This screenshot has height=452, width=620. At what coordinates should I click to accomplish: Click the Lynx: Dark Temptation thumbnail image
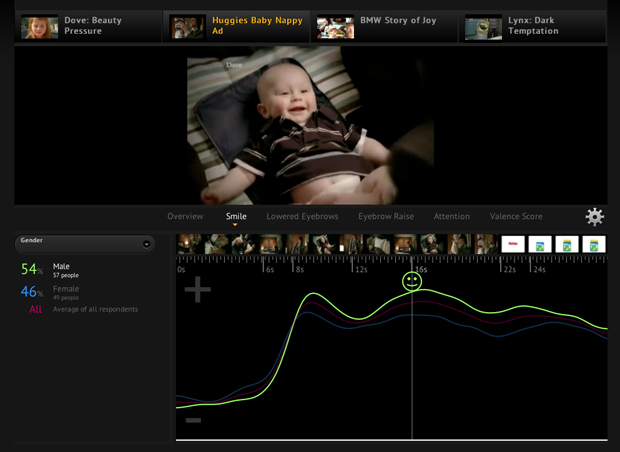pyautogui.click(x=483, y=27)
